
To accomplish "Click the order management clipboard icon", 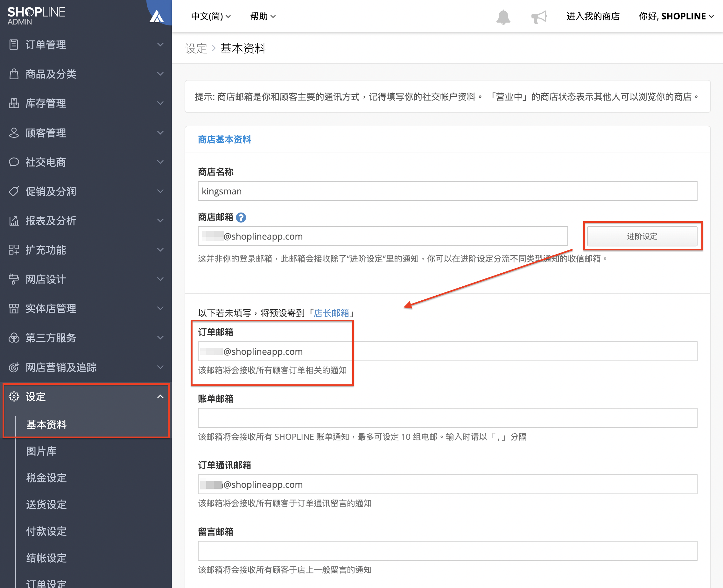I will click(x=14, y=44).
